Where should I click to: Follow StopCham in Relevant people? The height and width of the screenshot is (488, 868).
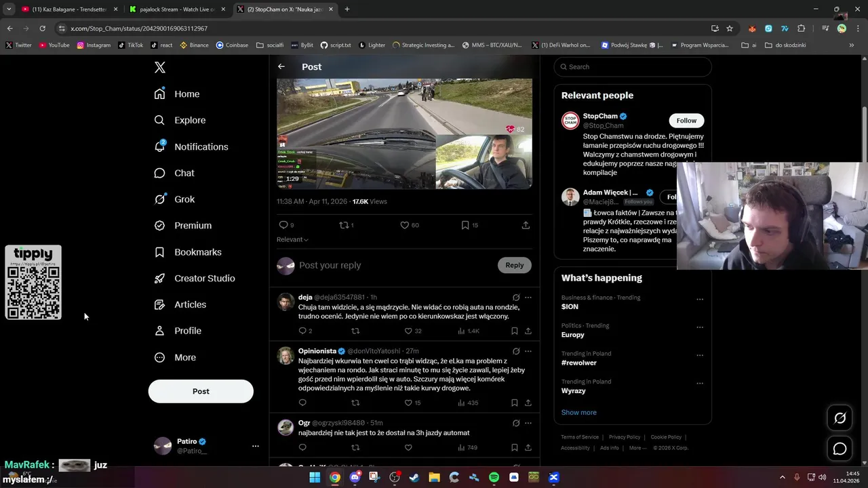click(686, 121)
